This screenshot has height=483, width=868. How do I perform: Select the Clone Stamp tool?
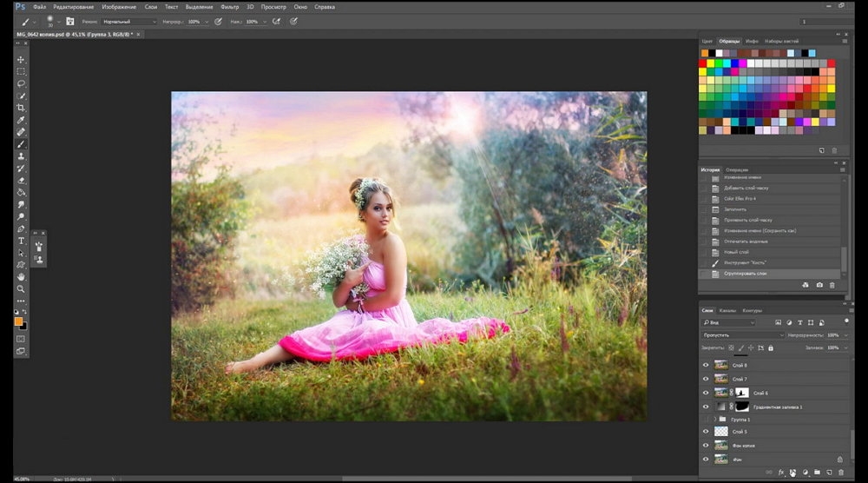tap(21, 156)
